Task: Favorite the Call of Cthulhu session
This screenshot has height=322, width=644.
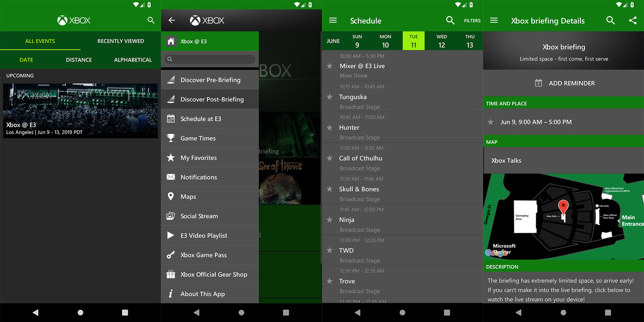Action: (x=330, y=158)
